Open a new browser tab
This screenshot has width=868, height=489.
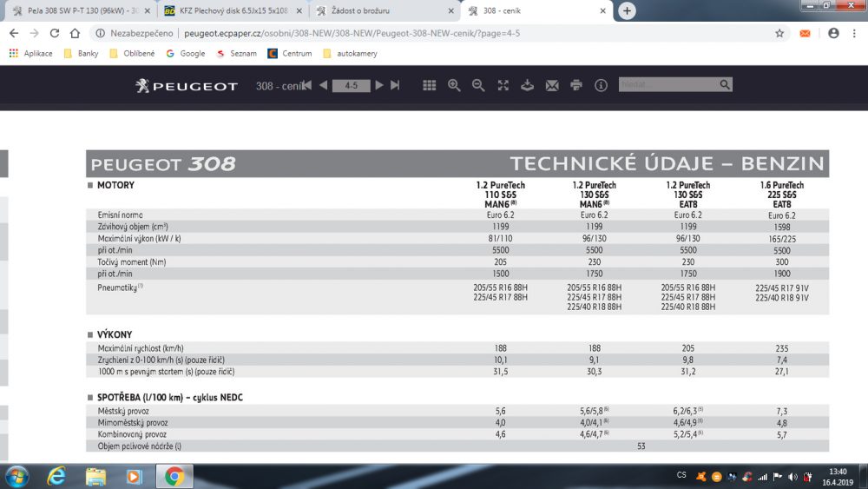[x=627, y=10]
